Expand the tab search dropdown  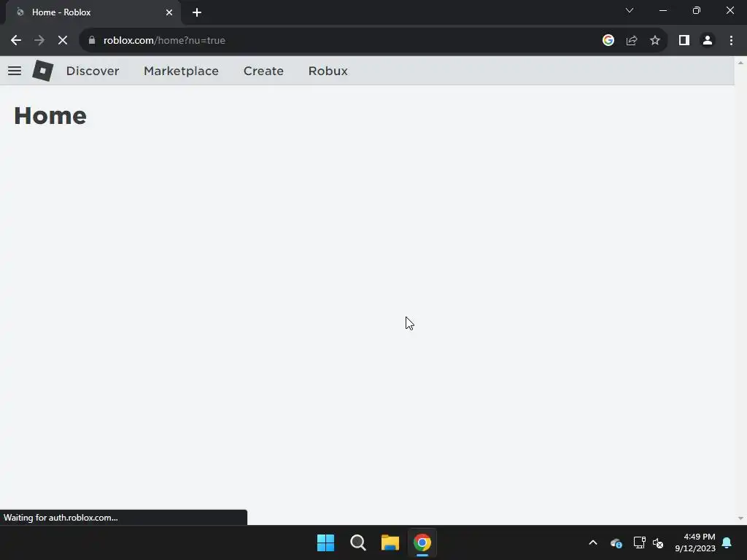click(x=630, y=10)
